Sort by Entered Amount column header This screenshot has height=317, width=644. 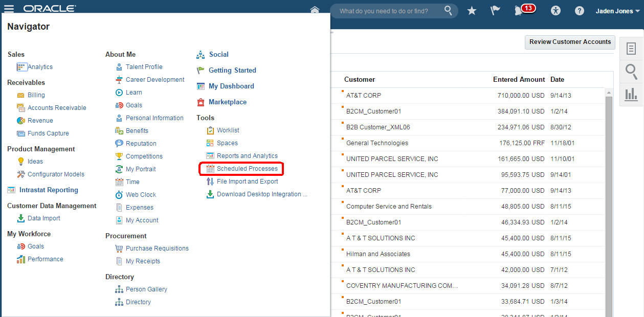pyautogui.click(x=519, y=80)
